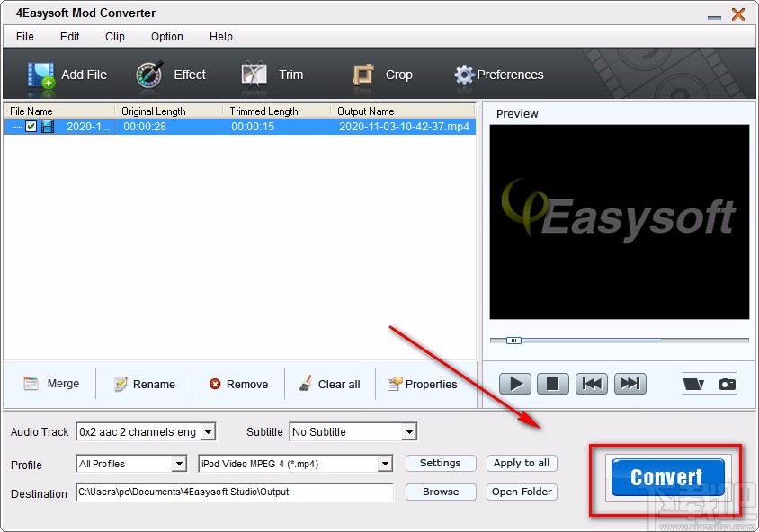Expand the Audio Track dropdown
This screenshot has width=759, height=532.
[x=209, y=431]
